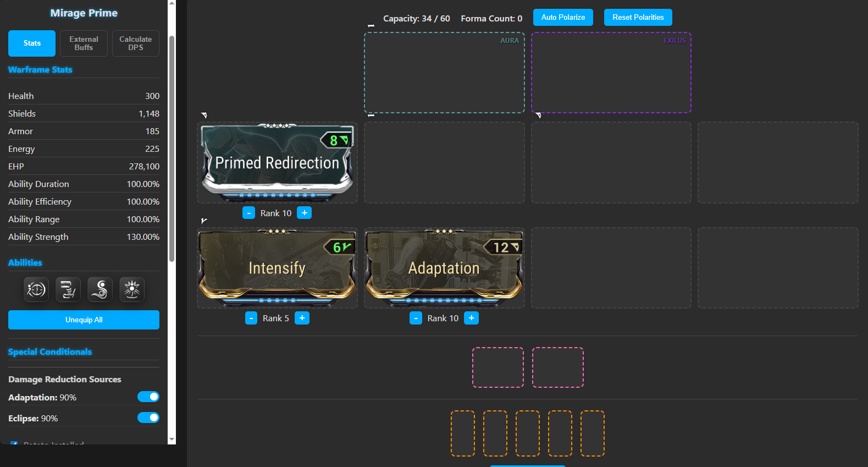Disable the Eclipse 90% damage reduction switch
This screenshot has height=467, width=868.
(148, 417)
